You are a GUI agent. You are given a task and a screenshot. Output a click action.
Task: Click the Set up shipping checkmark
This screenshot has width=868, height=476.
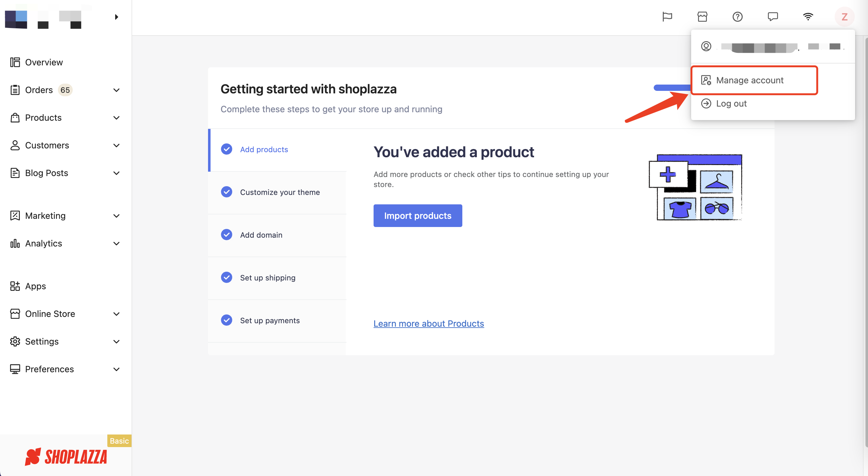(226, 277)
